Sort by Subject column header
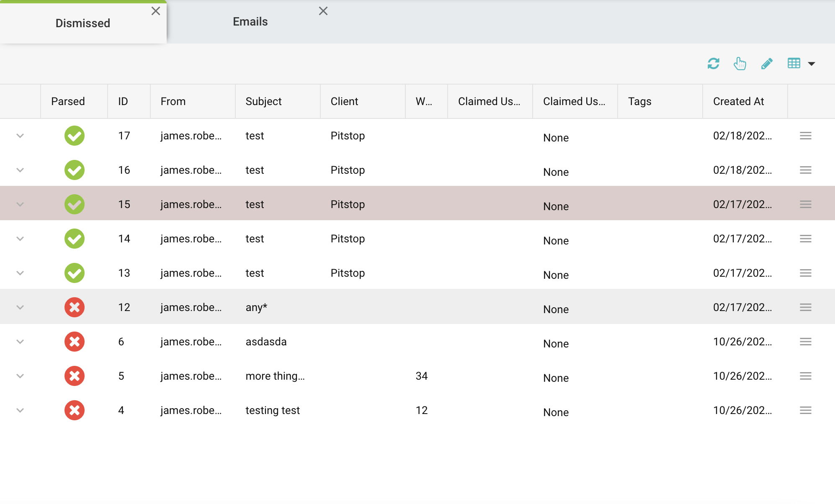Viewport: 835px width, 504px height. (263, 101)
